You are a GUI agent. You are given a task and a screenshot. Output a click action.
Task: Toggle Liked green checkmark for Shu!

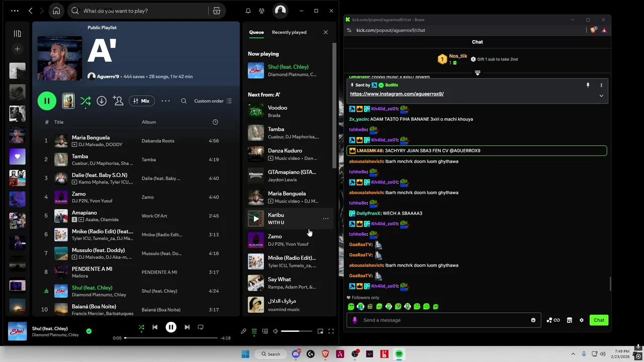(x=89, y=331)
